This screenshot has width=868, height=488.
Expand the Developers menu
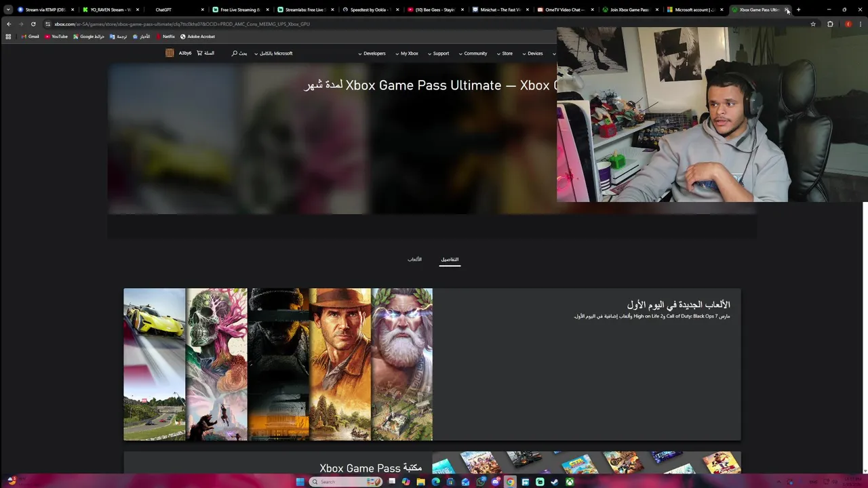coord(372,54)
